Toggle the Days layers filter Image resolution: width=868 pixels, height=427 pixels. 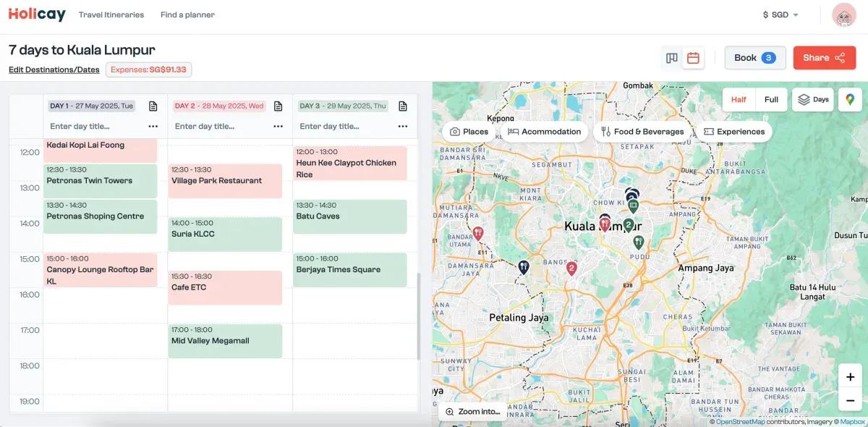813,100
